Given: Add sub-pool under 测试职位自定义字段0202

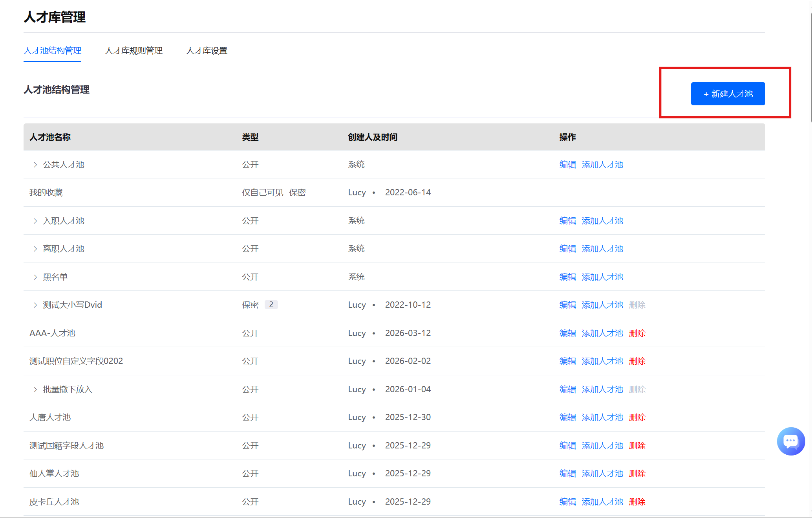Looking at the screenshot, I should pos(602,361).
